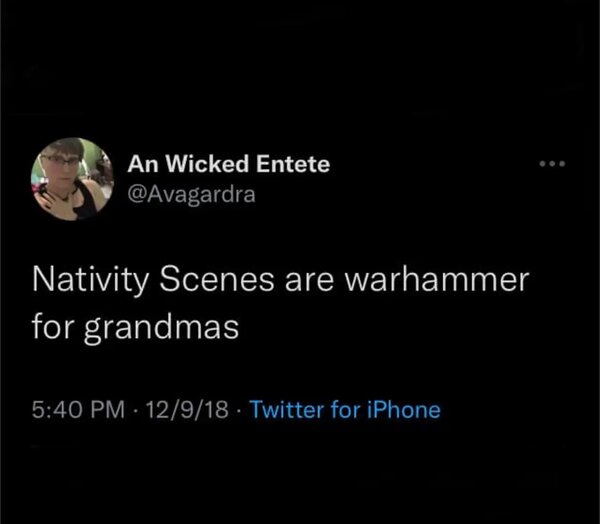The image size is (600, 524).
Task: Click the 12/9/18 date
Action: (187, 410)
